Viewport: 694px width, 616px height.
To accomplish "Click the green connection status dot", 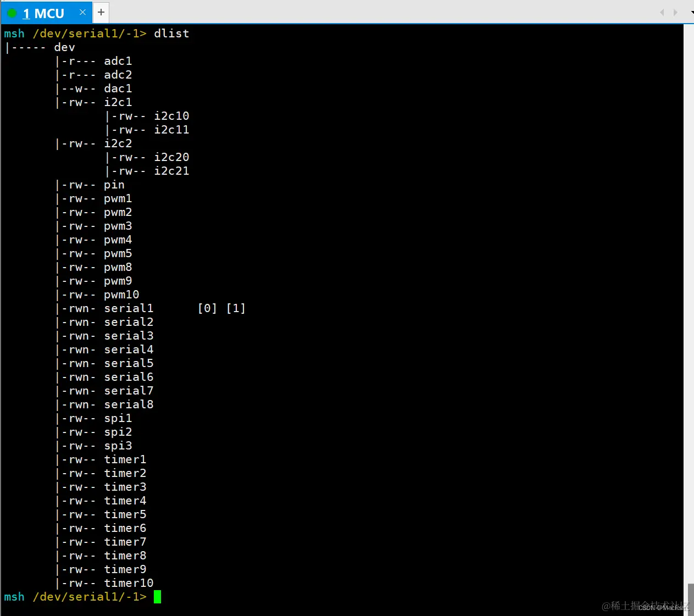I will pos(12,13).
